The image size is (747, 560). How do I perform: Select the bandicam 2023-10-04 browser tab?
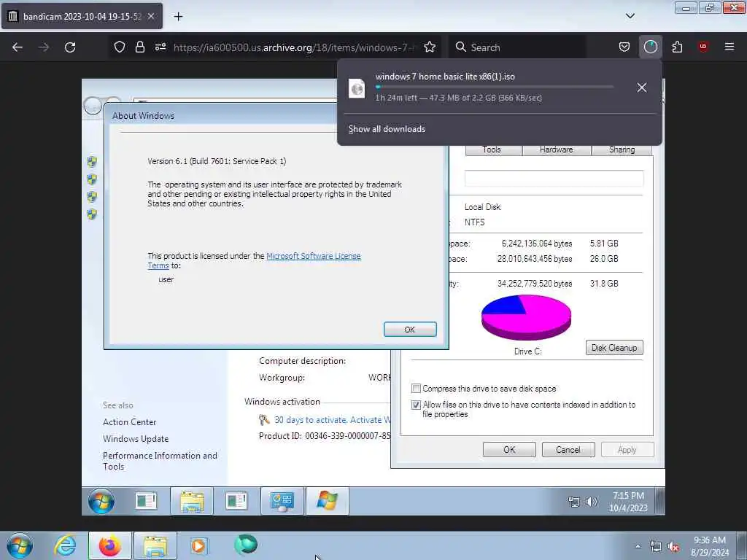coord(82,16)
